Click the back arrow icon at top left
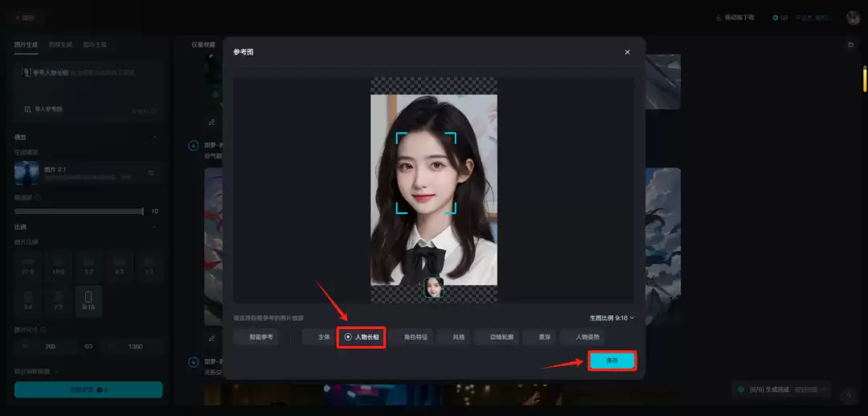The image size is (868, 416). tap(18, 18)
